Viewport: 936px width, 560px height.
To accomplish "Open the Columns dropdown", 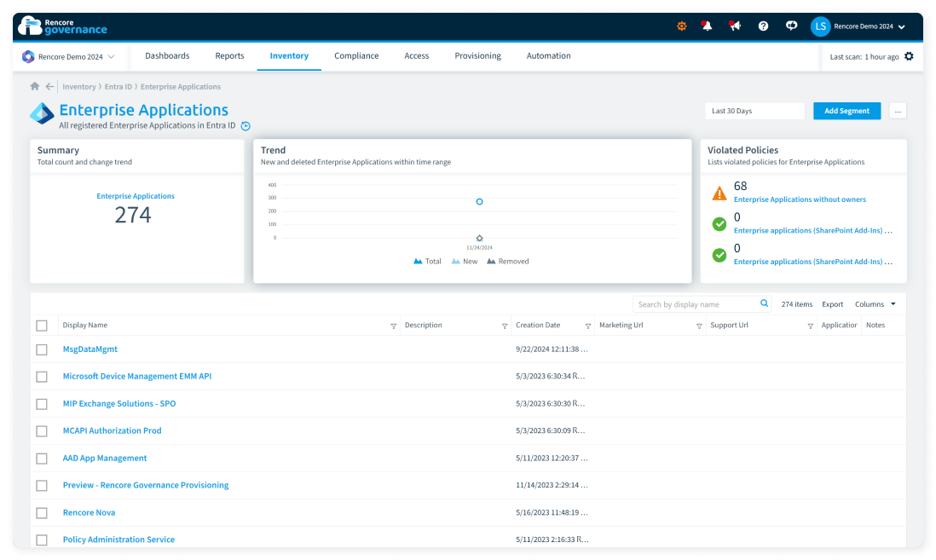I will 875,304.
